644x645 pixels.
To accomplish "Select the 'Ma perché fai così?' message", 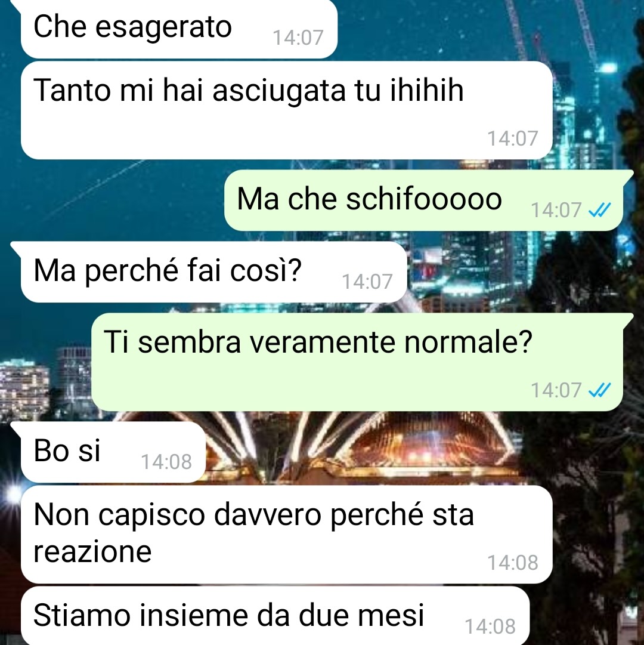I will 213,272.
